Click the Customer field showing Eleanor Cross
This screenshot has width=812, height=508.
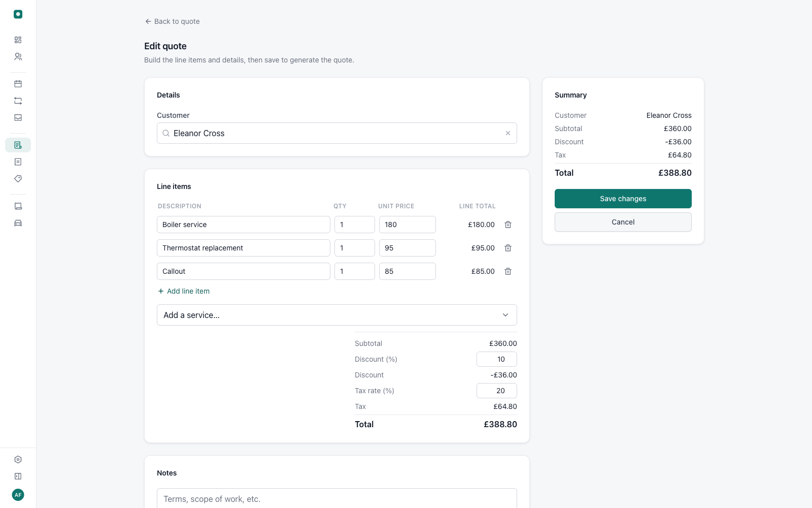pyautogui.click(x=337, y=133)
